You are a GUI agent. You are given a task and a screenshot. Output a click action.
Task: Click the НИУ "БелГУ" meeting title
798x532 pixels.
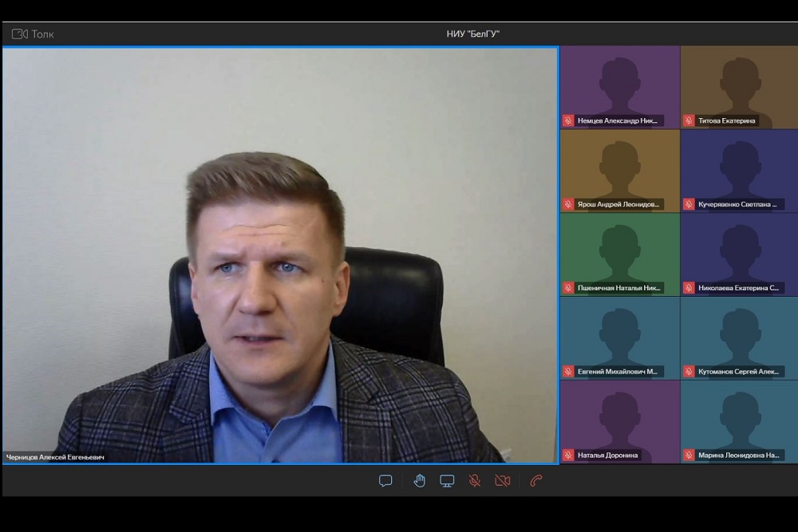tap(473, 33)
